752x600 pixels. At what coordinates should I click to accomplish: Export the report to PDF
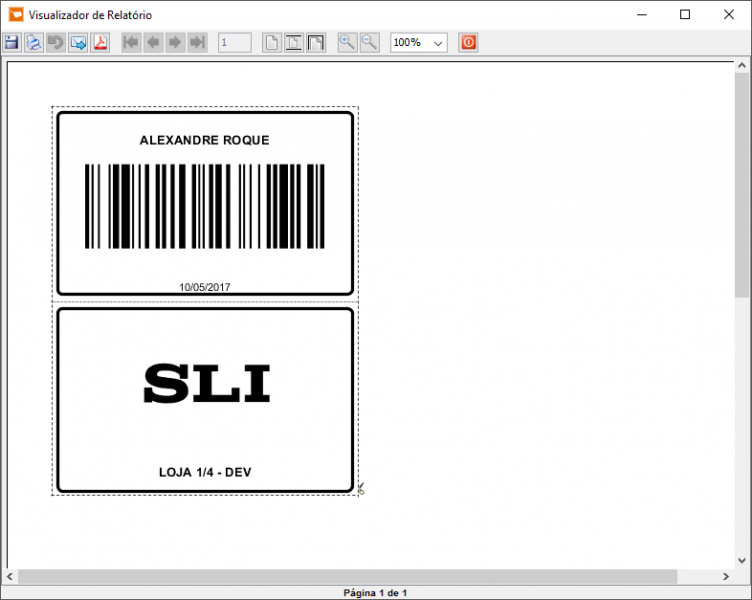coord(100,43)
